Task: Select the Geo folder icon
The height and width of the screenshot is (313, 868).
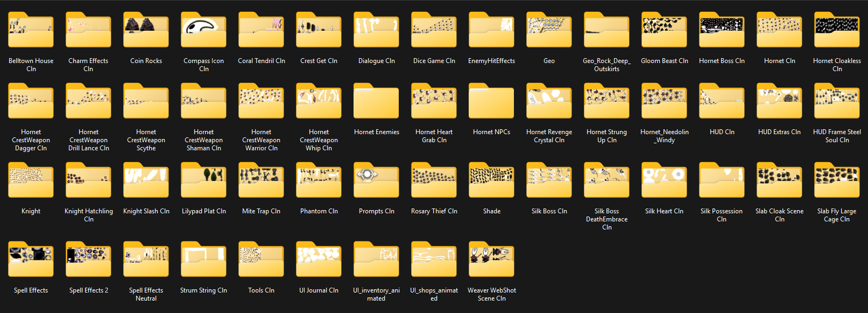Action: tap(549, 30)
